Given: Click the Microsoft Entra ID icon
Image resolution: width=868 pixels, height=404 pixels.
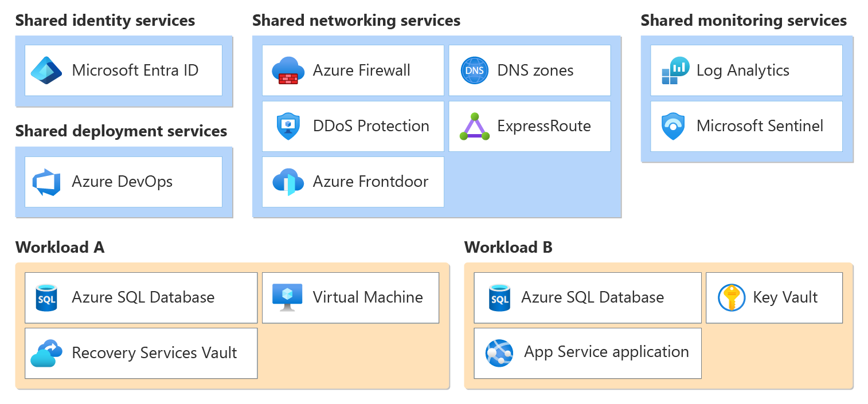Looking at the screenshot, I should point(46,70).
